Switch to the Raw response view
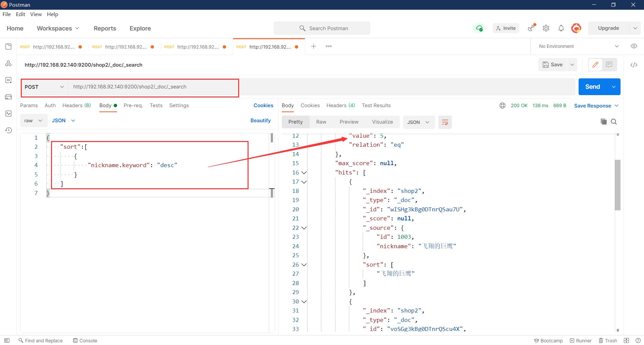Screen dimensions: 644x345 (321, 122)
